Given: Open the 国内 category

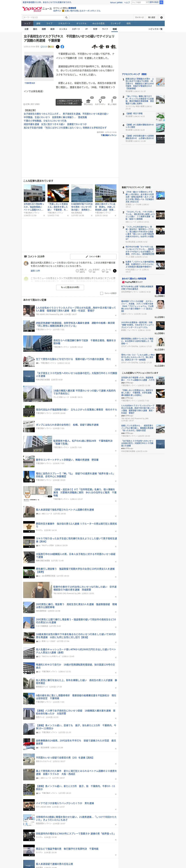Looking at the screenshot, I should pyautogui.click(x=35, y=29).
